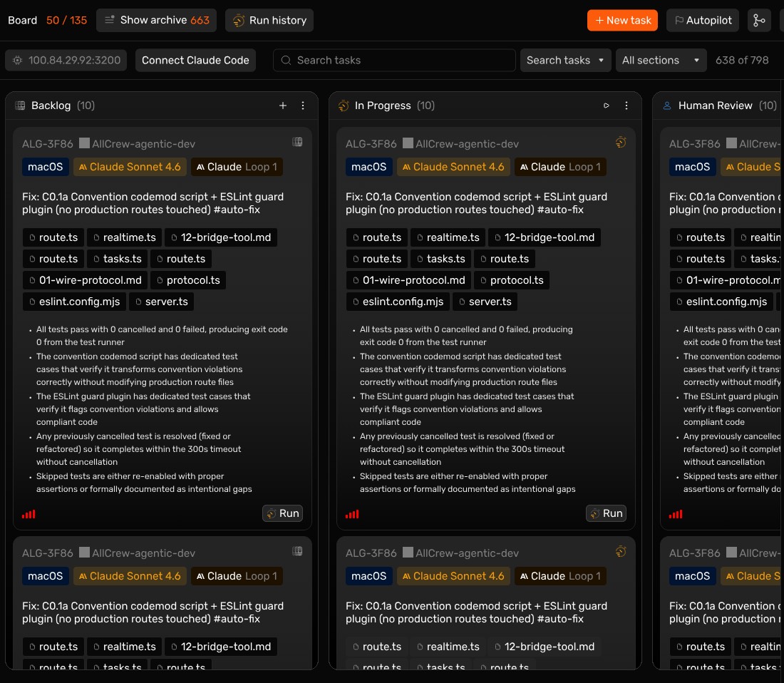Image resolution: width=784 pixels, height=683 pixels.
Task: Click macOS tag on first In Progress card
Action: (x=368, y=167)
